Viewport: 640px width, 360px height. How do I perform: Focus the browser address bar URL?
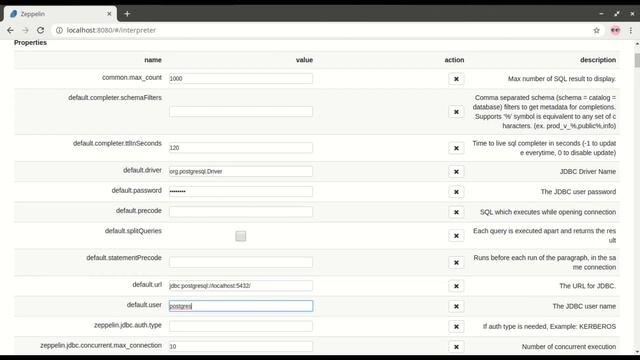(x=111, y=30)
